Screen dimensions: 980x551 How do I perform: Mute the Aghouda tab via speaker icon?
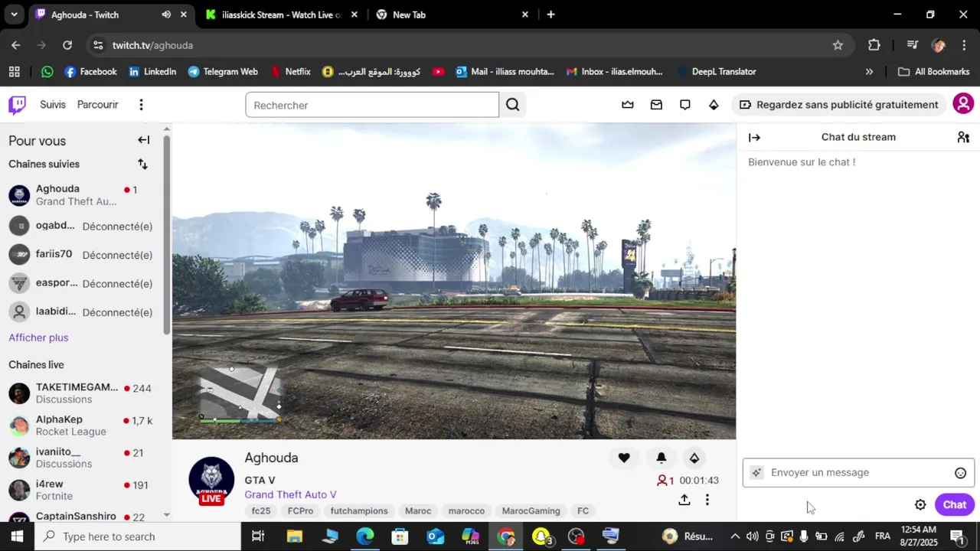[x=166, y=15]
